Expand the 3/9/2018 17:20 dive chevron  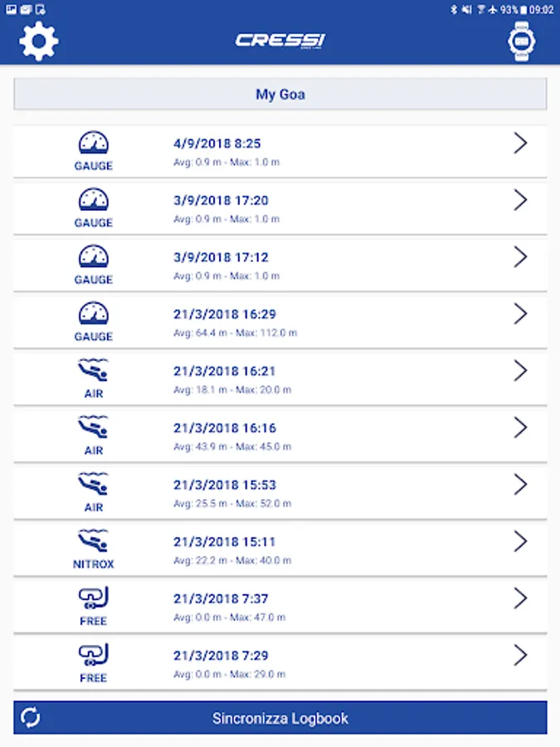click(520, 200)
